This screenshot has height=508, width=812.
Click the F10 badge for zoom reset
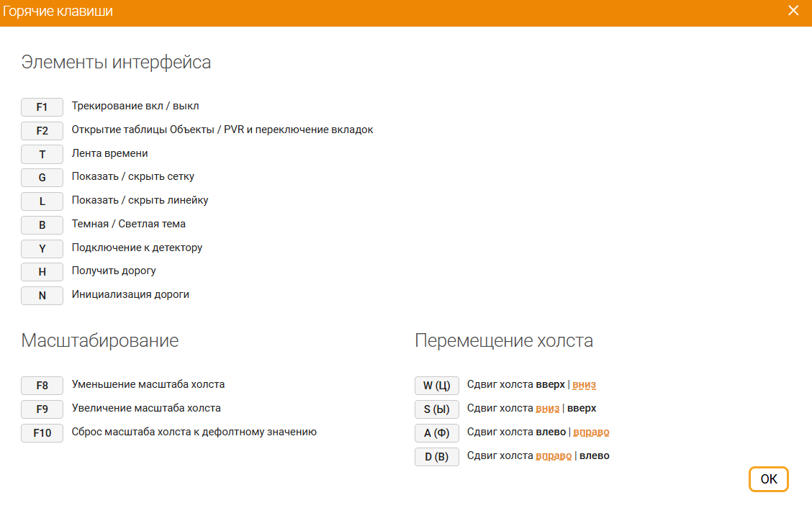(x=42, y=432)
